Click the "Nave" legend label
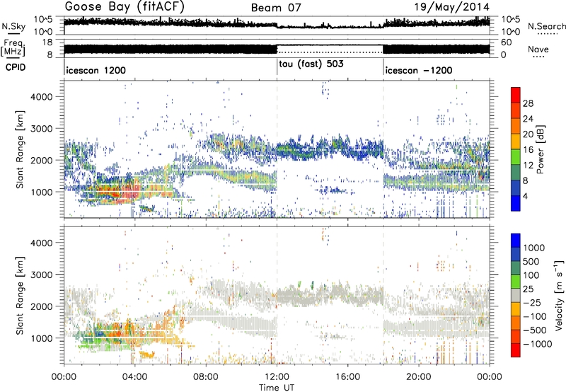Image resolution: width=566 pixels, height=392 pixels. [538, 49]
